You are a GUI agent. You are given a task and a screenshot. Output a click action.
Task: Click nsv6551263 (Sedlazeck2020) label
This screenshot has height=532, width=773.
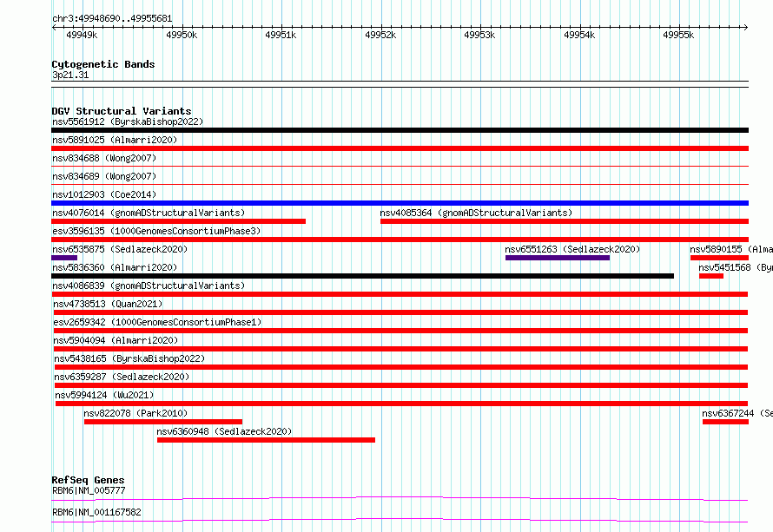tap(572, 249)
